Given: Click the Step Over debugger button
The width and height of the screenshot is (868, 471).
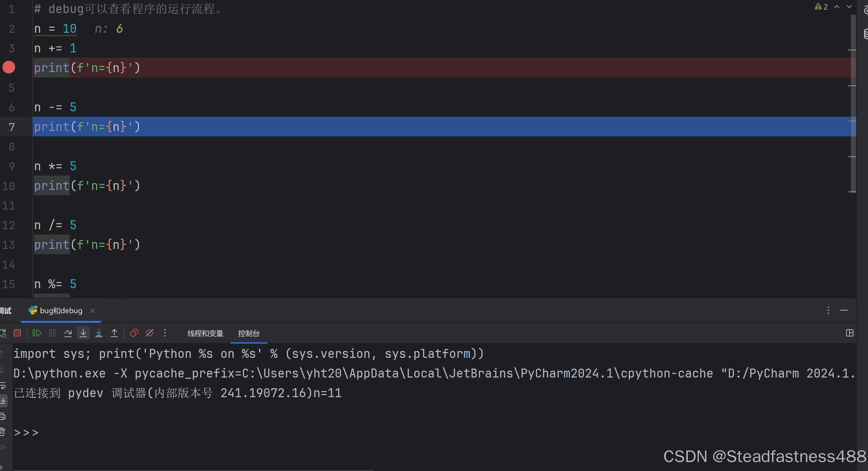Looking at the screenshot, I should point(68,333).
